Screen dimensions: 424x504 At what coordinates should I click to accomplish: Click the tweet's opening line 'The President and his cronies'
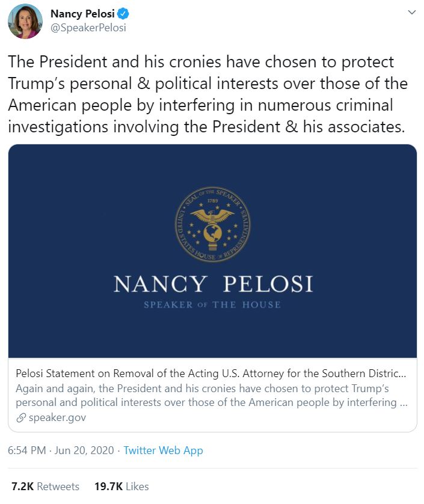click(201, 63)
